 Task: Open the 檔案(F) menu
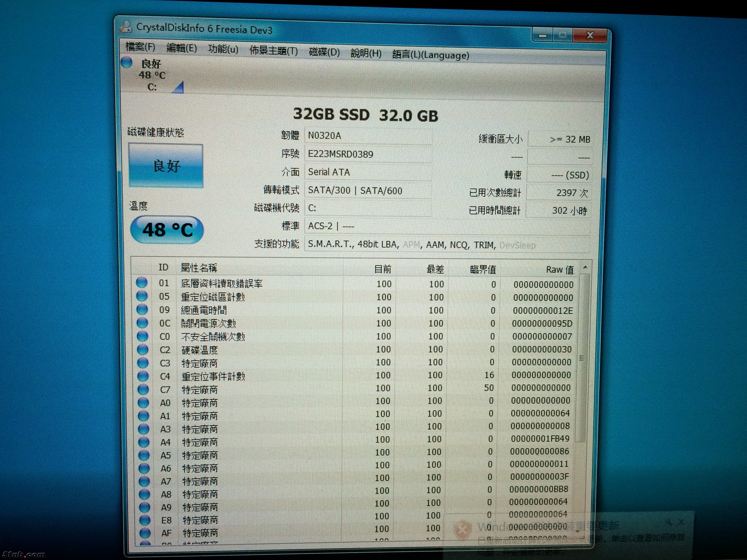140,47
